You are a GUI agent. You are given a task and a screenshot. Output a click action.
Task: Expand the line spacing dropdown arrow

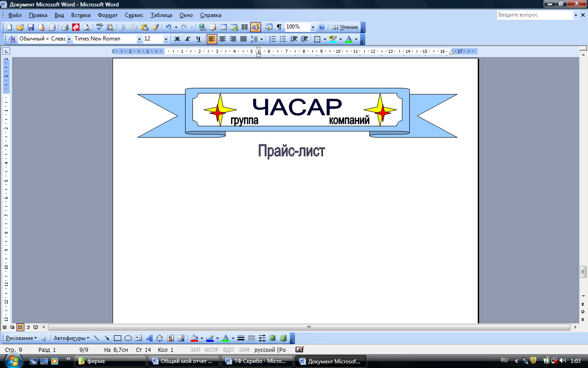[x=261, y=39]
